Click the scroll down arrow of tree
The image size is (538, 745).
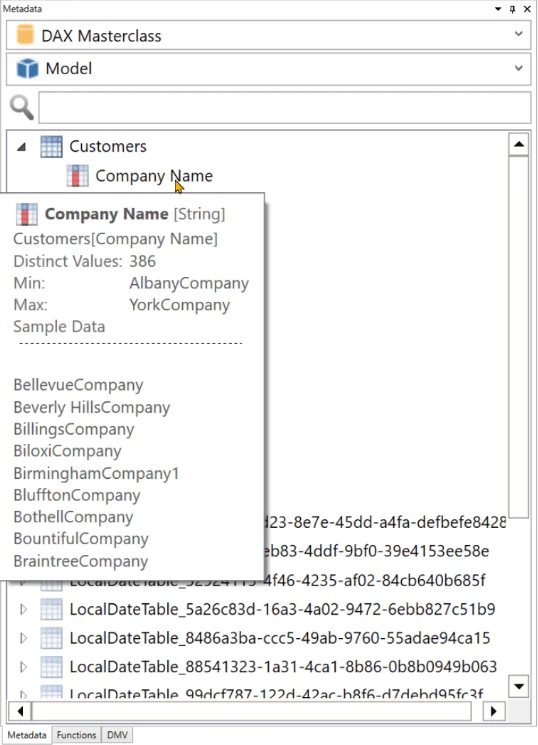click(519, 686)
